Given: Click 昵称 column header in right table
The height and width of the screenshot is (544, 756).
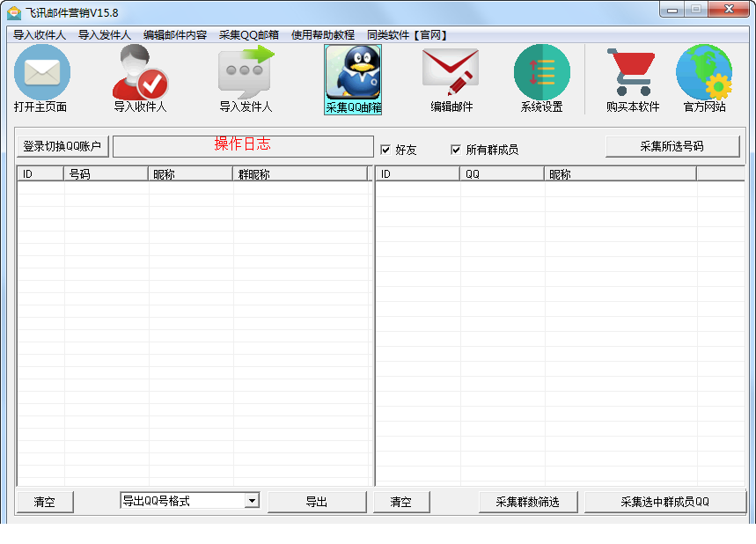Looking at the screenshot, I should (x=620, y=174).
